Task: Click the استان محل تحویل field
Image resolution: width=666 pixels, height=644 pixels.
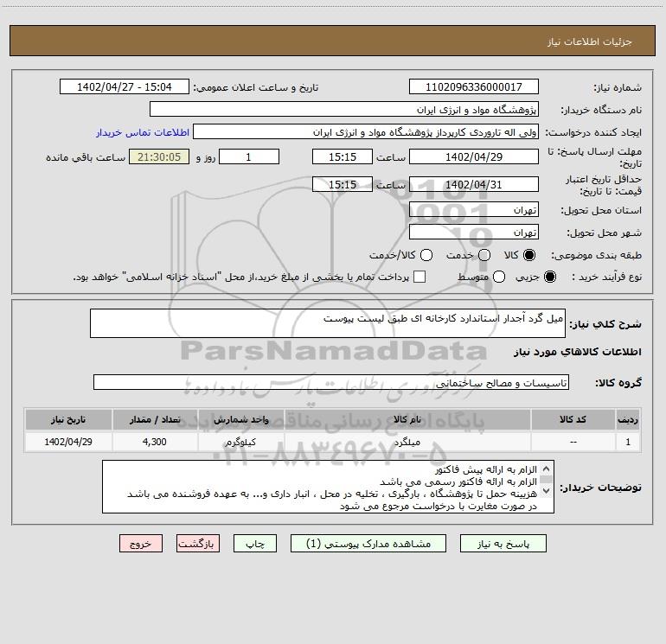Action: click(x=474, y=209)
